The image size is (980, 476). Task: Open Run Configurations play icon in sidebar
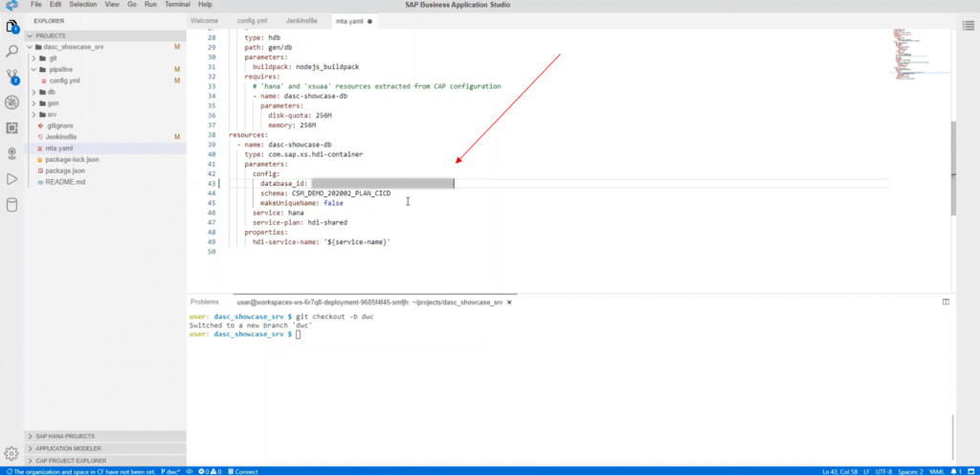(11, 179)
